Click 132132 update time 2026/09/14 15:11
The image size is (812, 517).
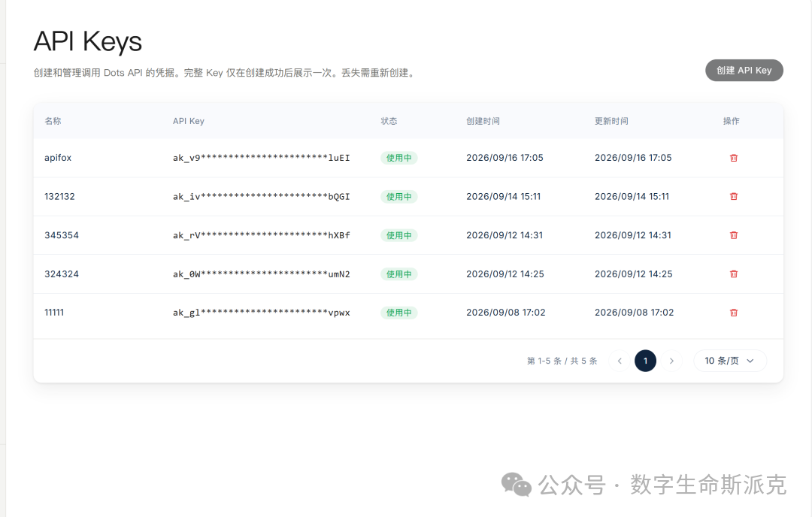(x=632, y=197)
